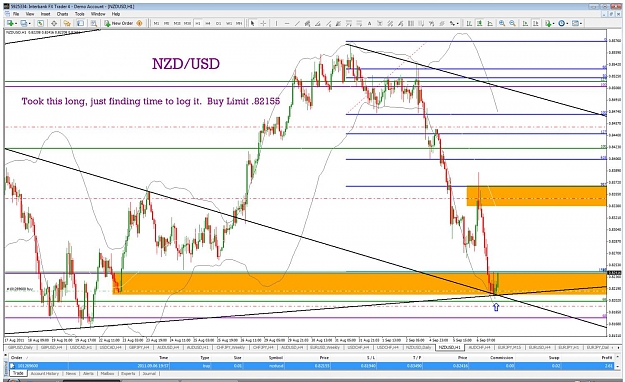Open the Experts terminal tab
The width and height of the screenshot is (625, 382).
(x=128, y=374)
